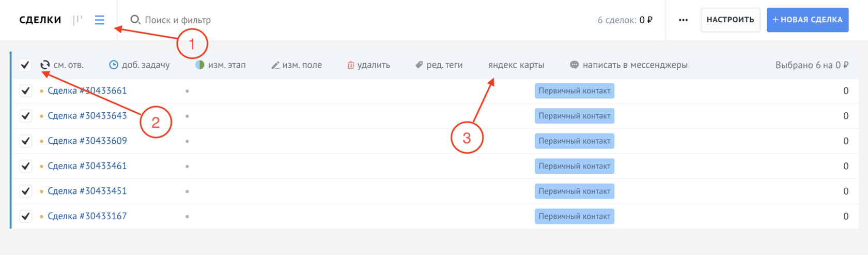868x255 pixels.
Task: Open the three-dots more options menu
Action: coord(683,20)
